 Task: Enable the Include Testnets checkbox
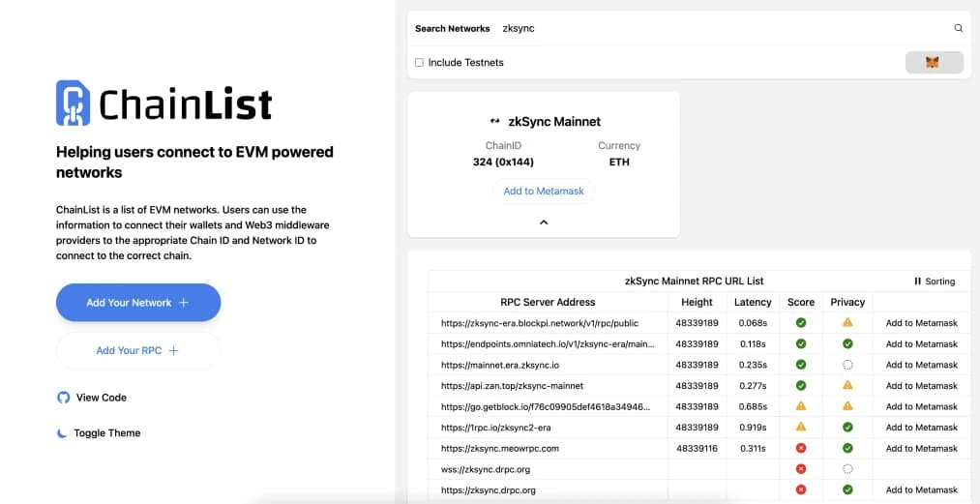pos(419,63)
